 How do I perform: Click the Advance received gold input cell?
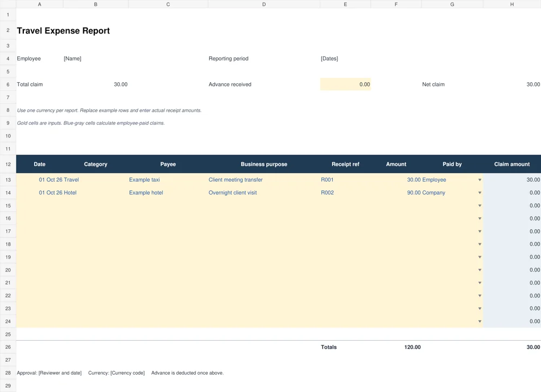[x=345, y=84]
